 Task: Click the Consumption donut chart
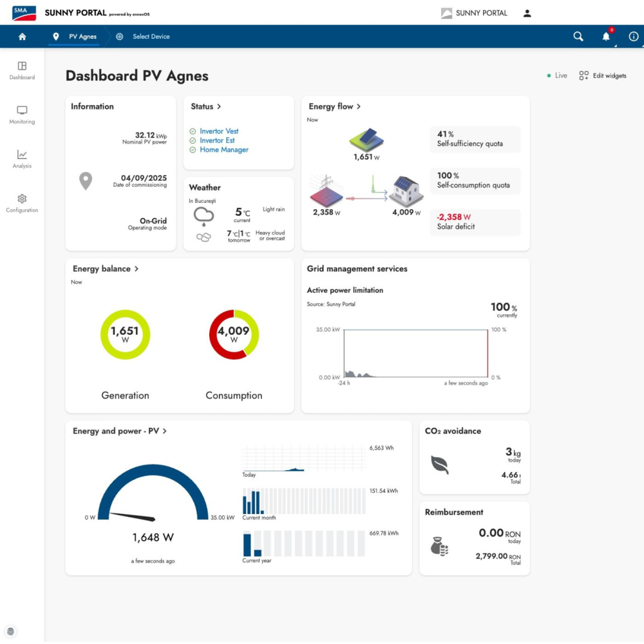tap(234, 335)
